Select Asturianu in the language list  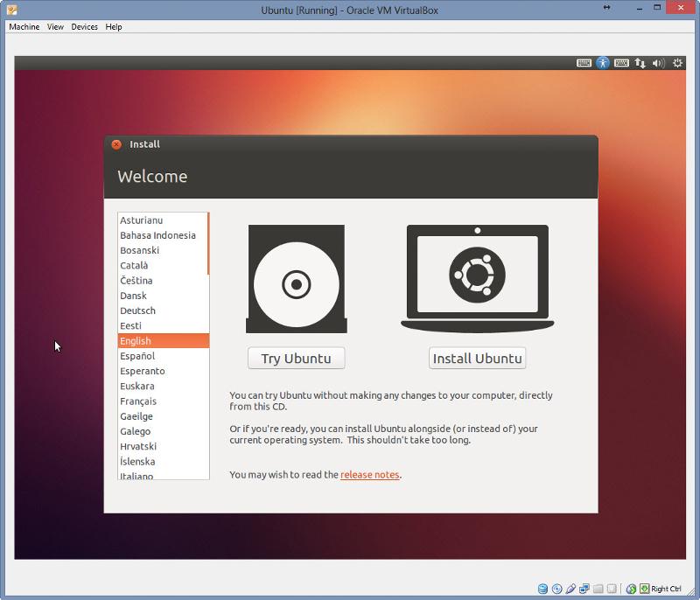[x=163, y=220]
